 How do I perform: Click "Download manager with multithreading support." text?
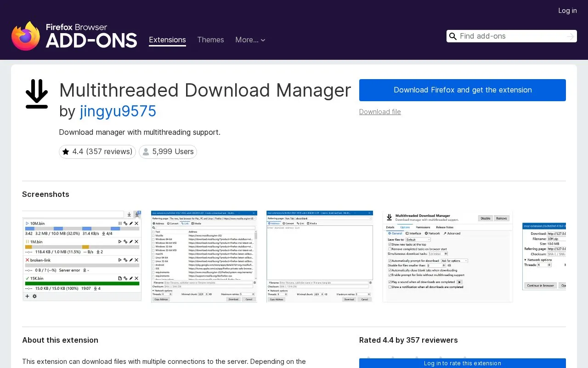(140, 132)
